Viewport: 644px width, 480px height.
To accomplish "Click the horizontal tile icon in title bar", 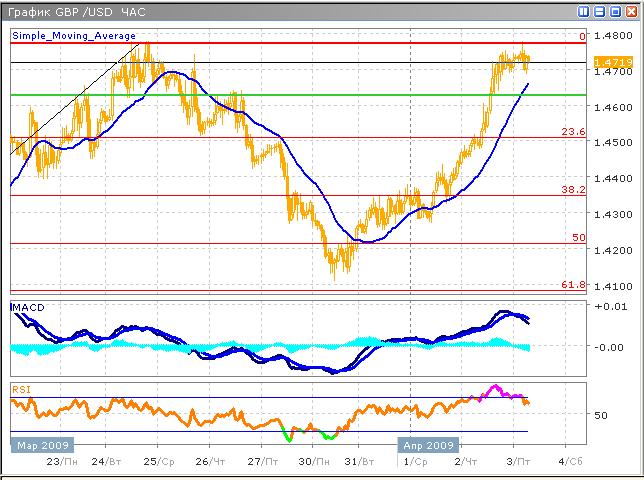I will point(600,11).
